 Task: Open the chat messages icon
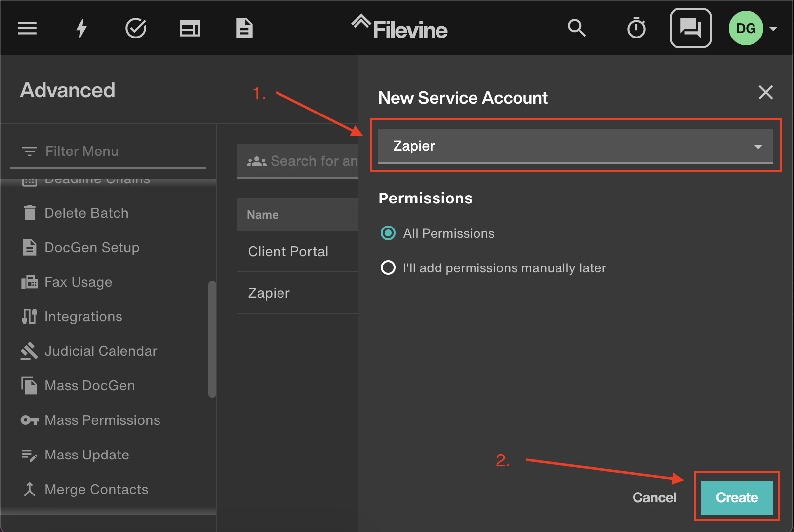click(690, 28)
